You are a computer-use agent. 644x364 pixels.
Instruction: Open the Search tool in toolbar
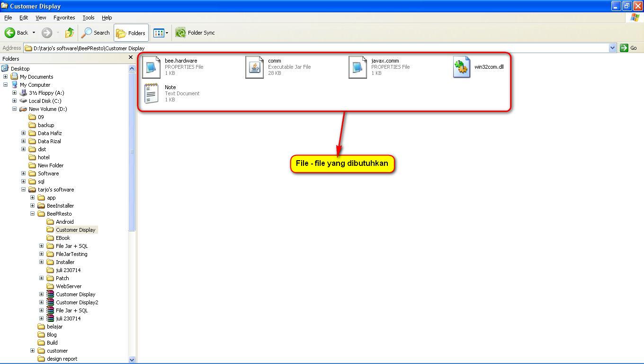96,33
